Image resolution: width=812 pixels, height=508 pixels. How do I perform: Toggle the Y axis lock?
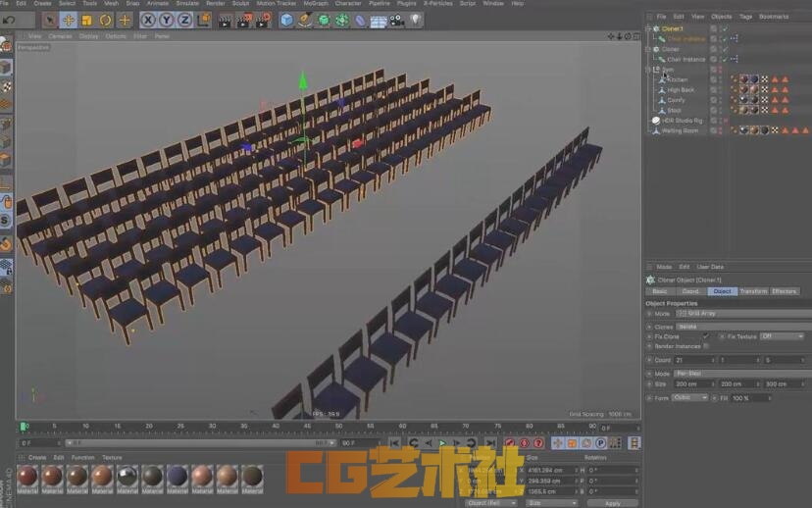tap(167, 21)
